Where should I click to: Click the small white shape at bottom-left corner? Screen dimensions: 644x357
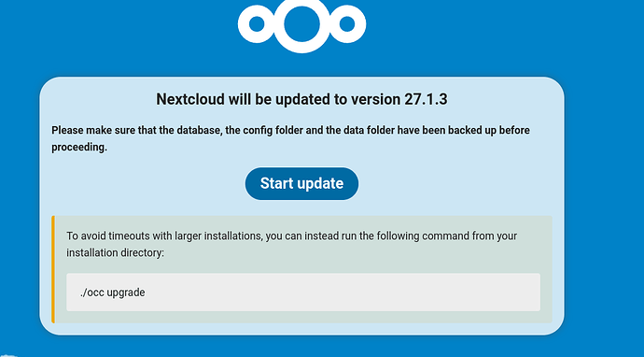coord(8,355)
